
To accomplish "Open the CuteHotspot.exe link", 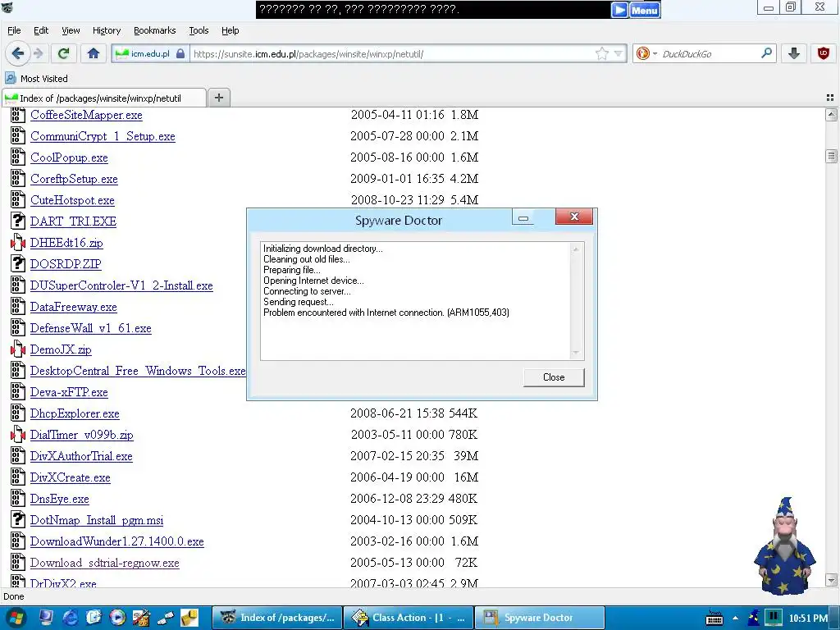I will (72, 200).
